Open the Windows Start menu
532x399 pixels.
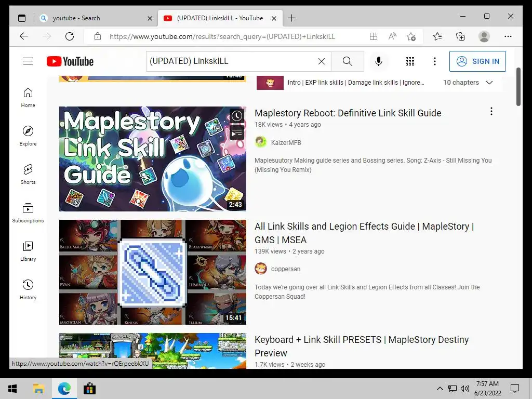(12, 389)
